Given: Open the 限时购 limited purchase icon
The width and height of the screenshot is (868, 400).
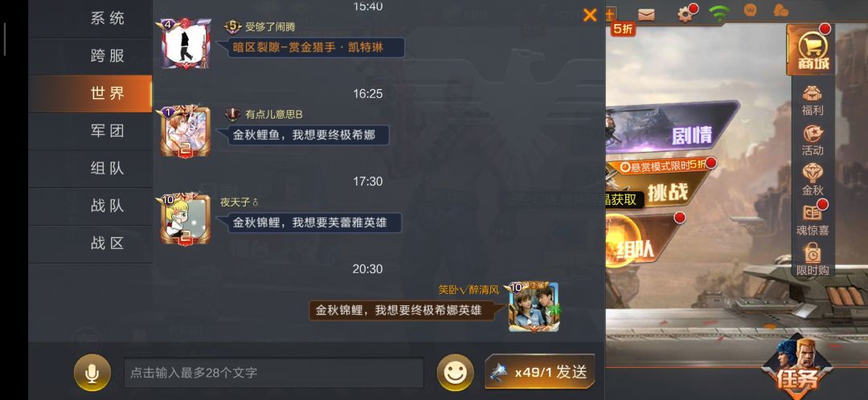Looking at the screenshot, I should pos(813,259).
